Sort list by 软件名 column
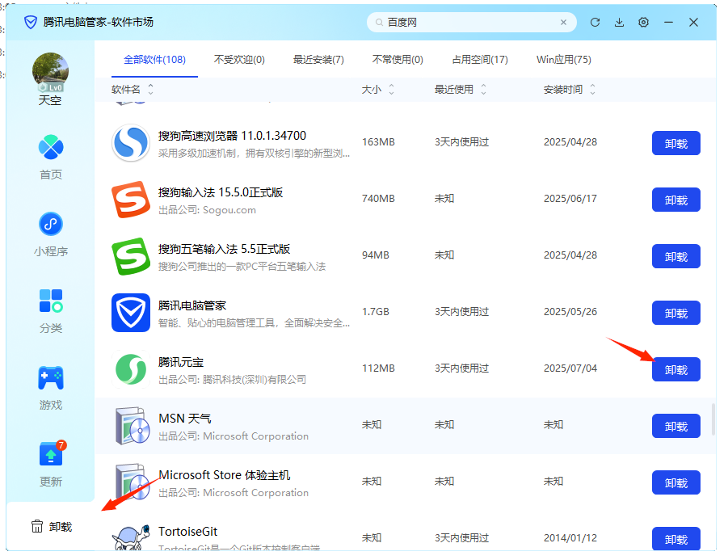This screenshot has width=728, height=560. point(132,89)
